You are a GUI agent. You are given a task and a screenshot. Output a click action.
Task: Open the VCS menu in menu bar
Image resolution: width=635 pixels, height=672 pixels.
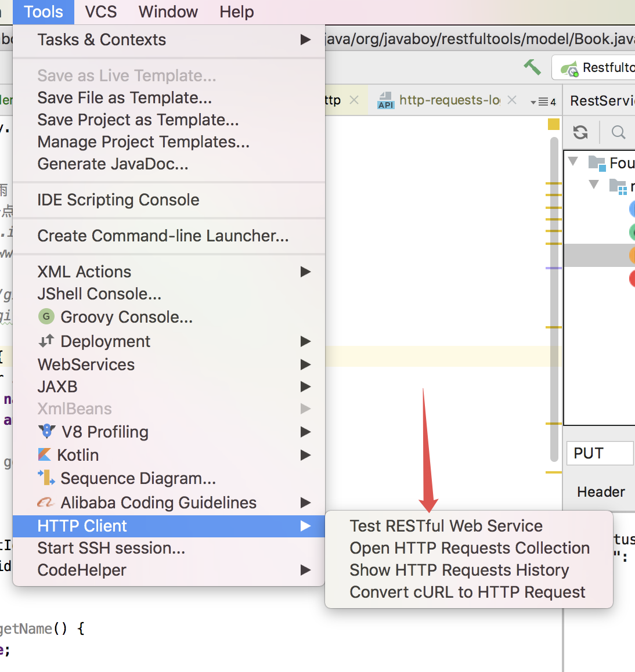100,12
